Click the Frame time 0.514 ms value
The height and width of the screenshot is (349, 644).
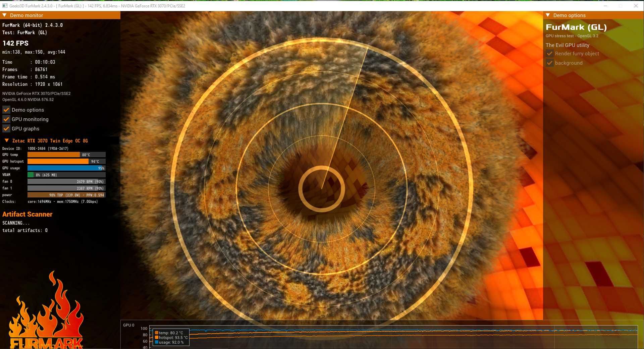click(45, 77)
